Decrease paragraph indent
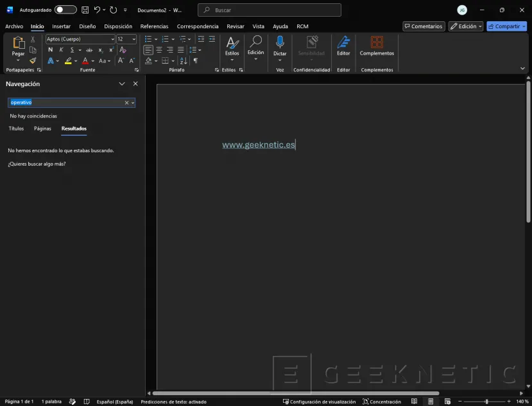The width and height of the screenshot is (532, 406). (202, 39)
